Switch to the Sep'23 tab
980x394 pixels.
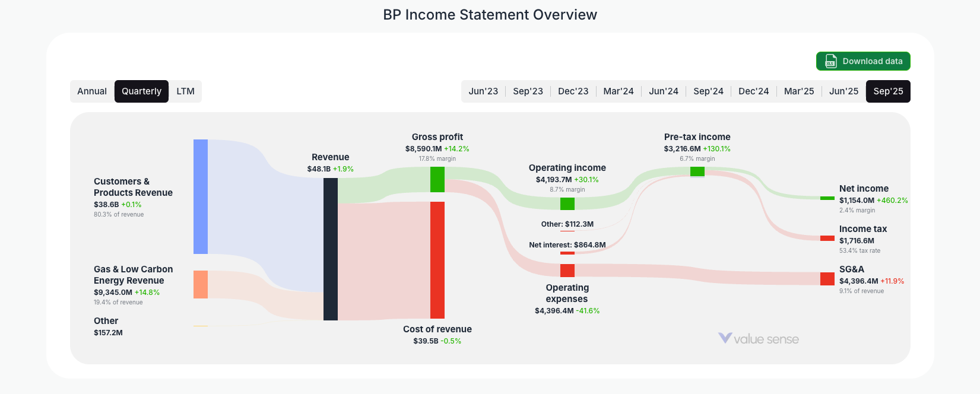pos(528,91)
